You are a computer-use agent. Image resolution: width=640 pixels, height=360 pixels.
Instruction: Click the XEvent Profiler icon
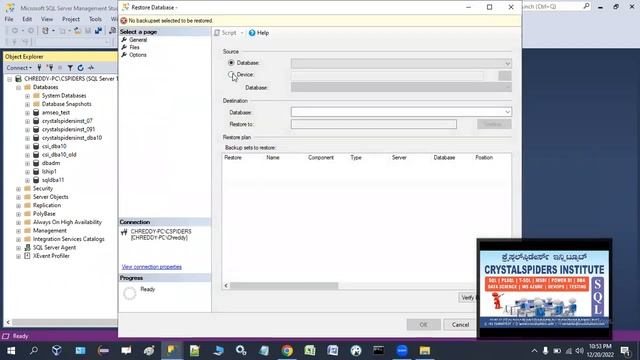click(27, 256)
